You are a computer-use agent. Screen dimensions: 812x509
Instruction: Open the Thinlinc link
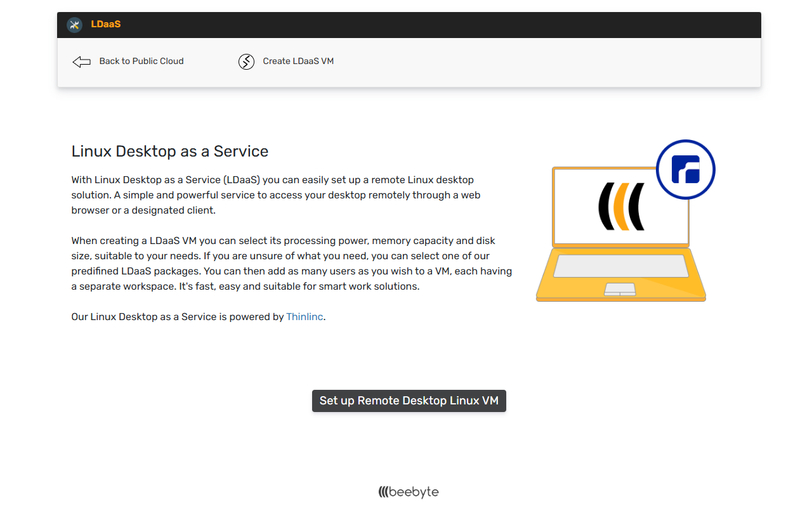pos(304,317)
